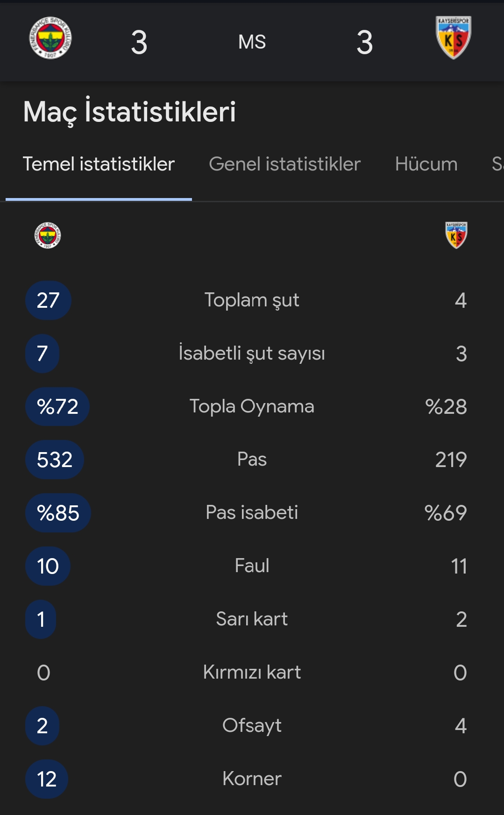
Task: Open the Hücum tab
Action: [x=426, y=164]
